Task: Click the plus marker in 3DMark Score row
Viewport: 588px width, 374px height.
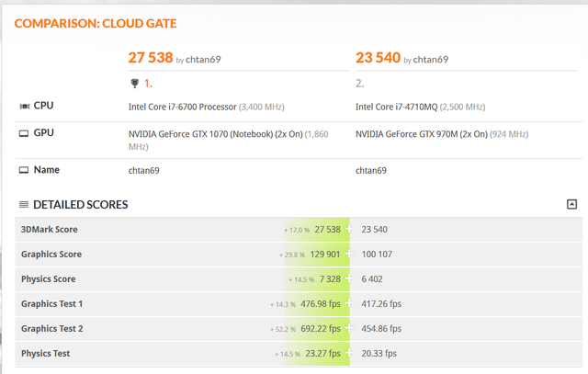Action: 349,230
